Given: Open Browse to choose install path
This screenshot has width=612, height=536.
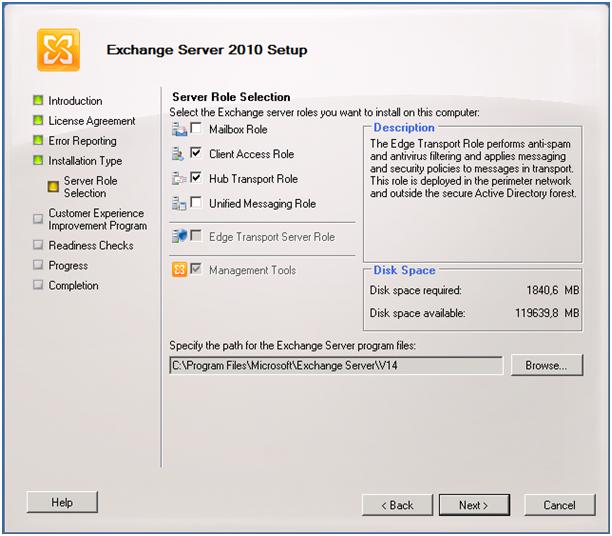Looking at the screenshot, I should click(547, 365).
